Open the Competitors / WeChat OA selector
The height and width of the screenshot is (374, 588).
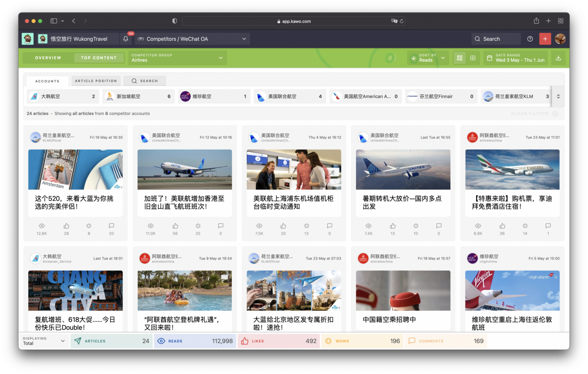point(192,39)
